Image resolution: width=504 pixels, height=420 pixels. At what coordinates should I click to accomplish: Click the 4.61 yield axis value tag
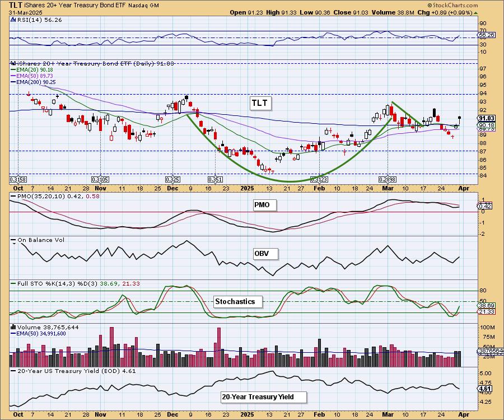485,389
